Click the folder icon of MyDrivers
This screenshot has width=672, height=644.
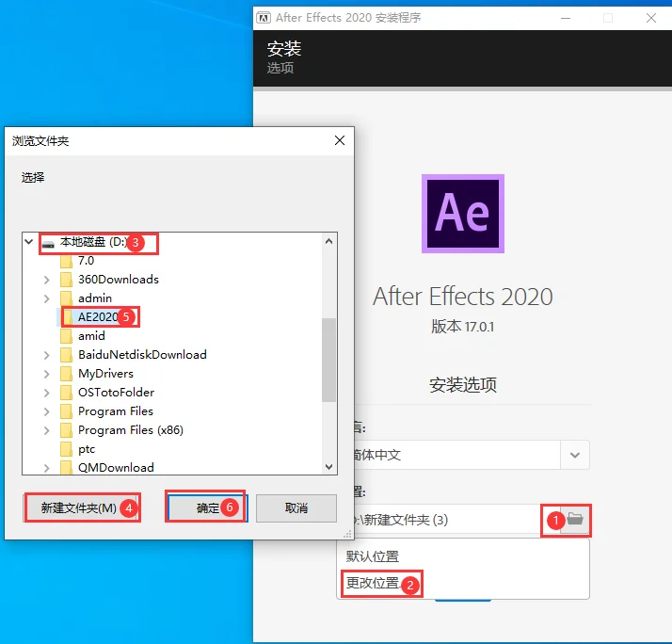pyautogui.click(x=66, y=374)
